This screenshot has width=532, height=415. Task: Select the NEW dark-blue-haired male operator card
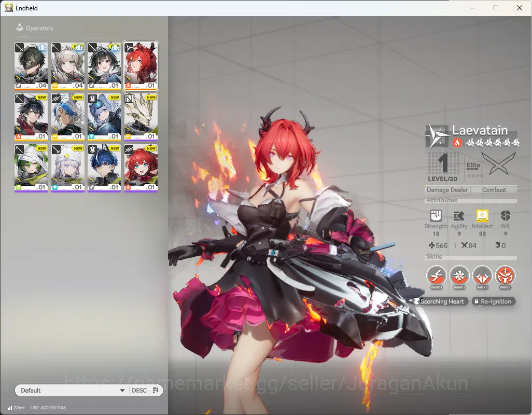pos(104,168)
